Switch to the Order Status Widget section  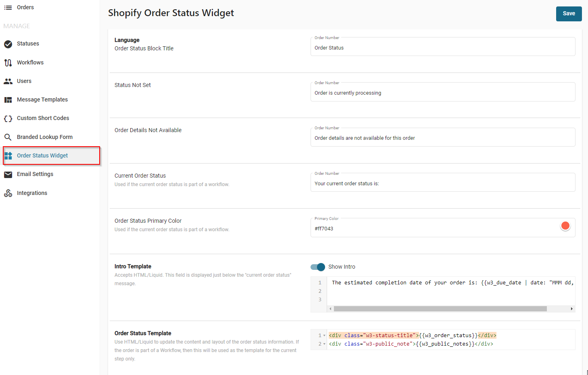pyautogui.click(x=42, y=155)
